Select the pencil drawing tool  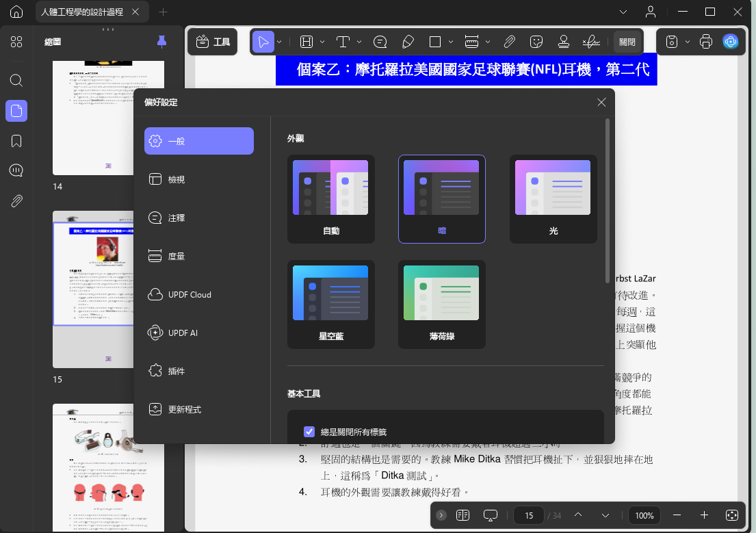(408, 42)
